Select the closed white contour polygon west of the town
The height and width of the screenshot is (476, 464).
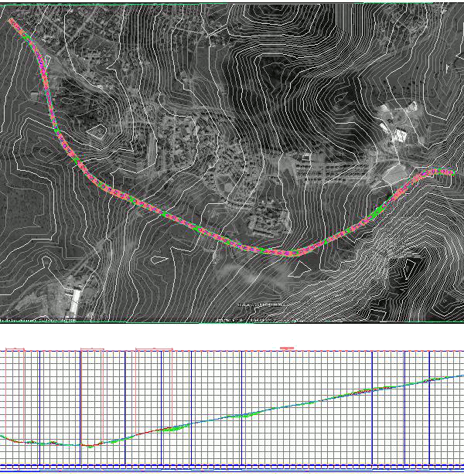[x=97, y=131]
